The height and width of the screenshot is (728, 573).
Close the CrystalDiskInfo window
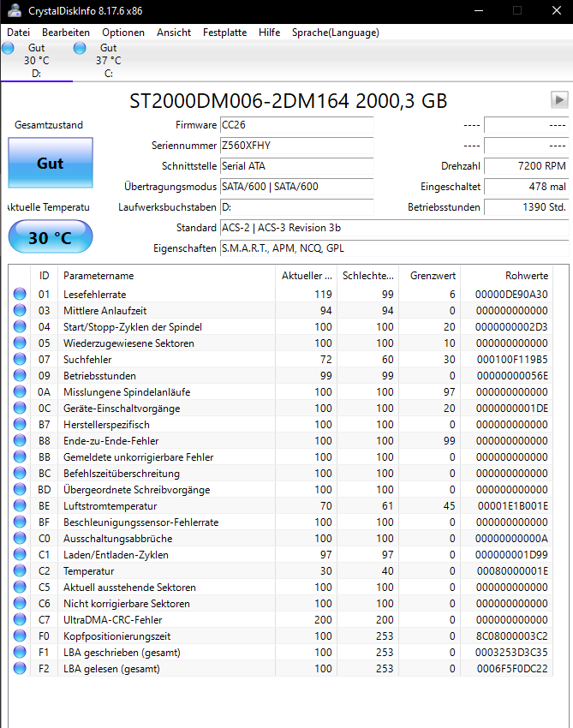[x=556, y=10]
